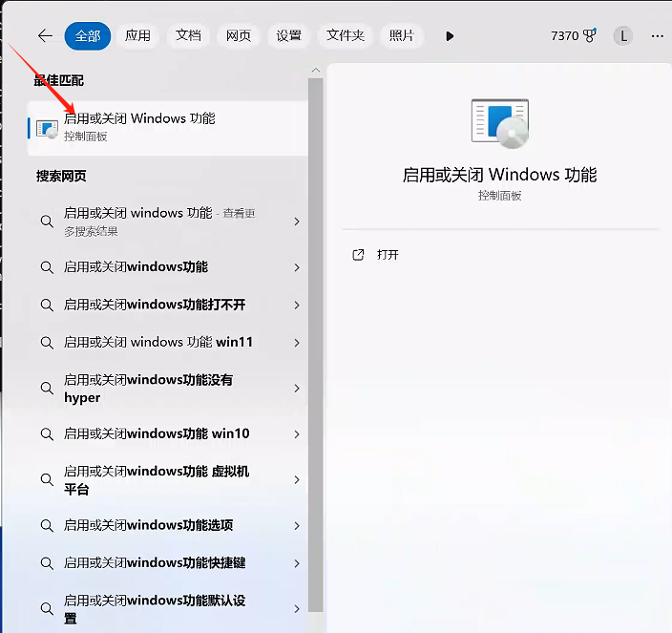Show more filters with the play arrow
Screen dimensions: 672x633
(450, 36)
